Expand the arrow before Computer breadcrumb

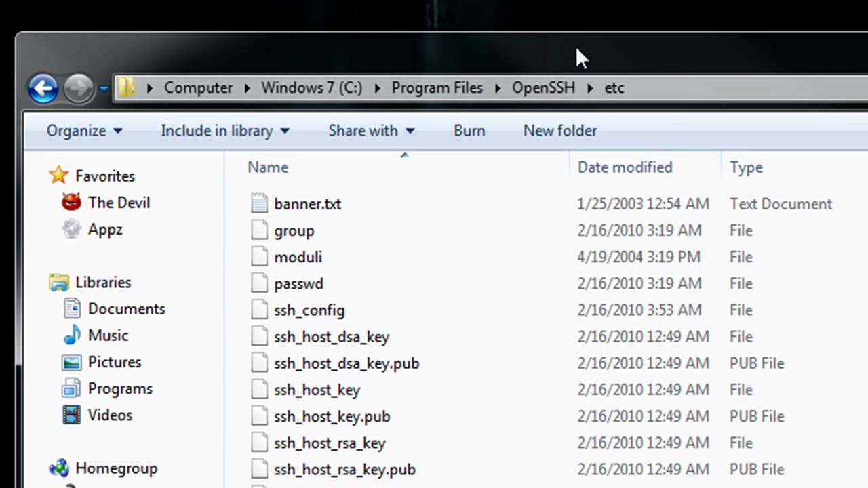tap(149, 88)
